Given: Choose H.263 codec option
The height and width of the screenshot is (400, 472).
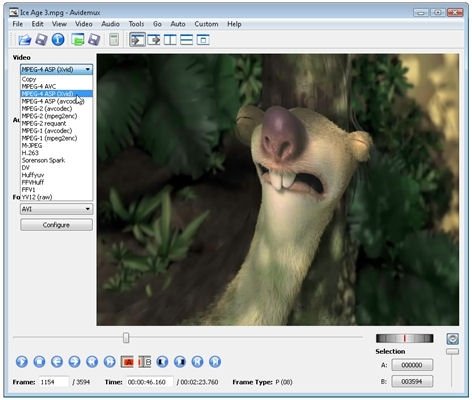Looking at the screenshot, I should pos(57,153).
